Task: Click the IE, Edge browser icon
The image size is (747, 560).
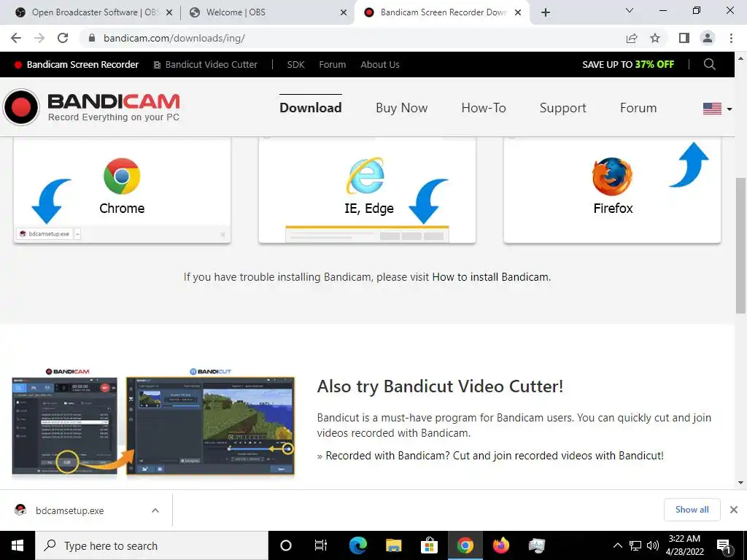Action: (365, 176)
